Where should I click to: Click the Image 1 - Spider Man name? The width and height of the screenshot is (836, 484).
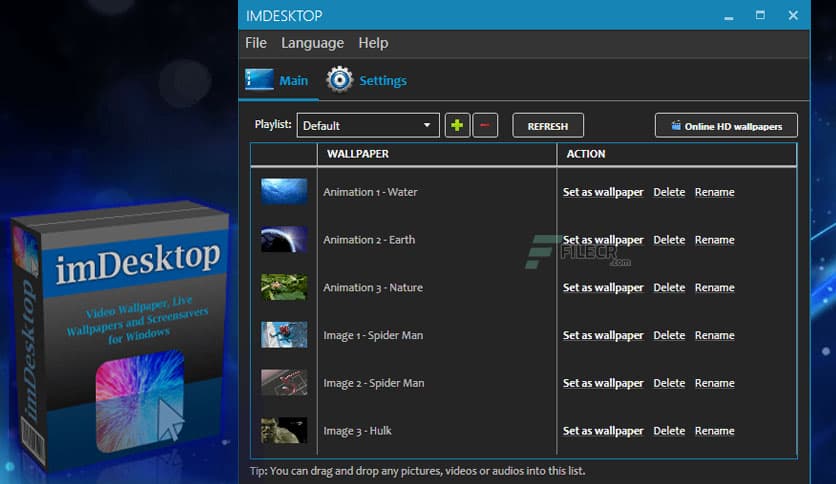(x=373, y=335)
